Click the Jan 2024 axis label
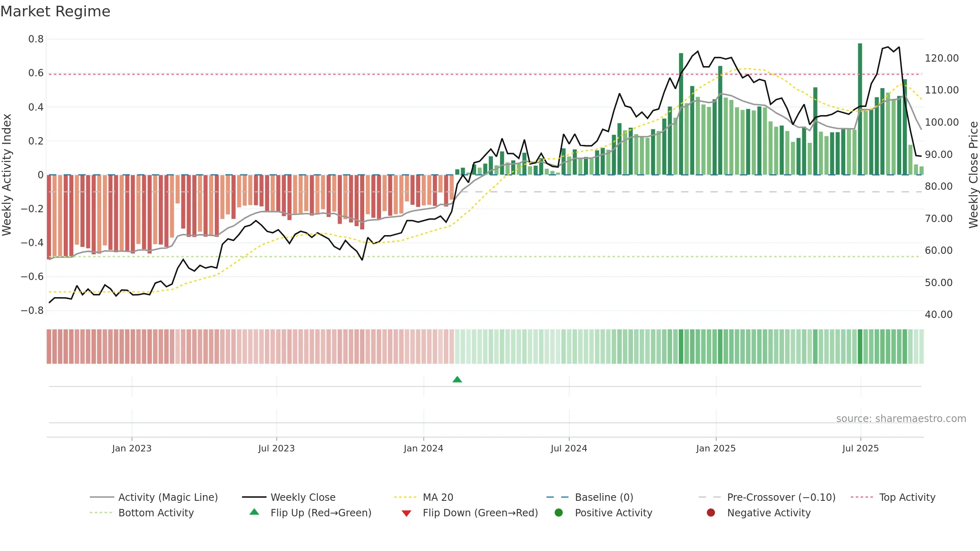This screenshot has width=980, height=551. tap(423, 448)
